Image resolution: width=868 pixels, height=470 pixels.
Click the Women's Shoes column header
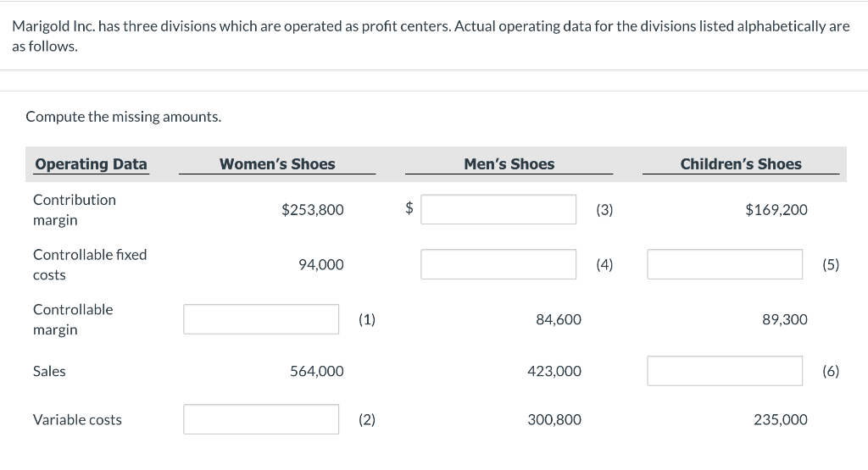(x=277, y=164)
